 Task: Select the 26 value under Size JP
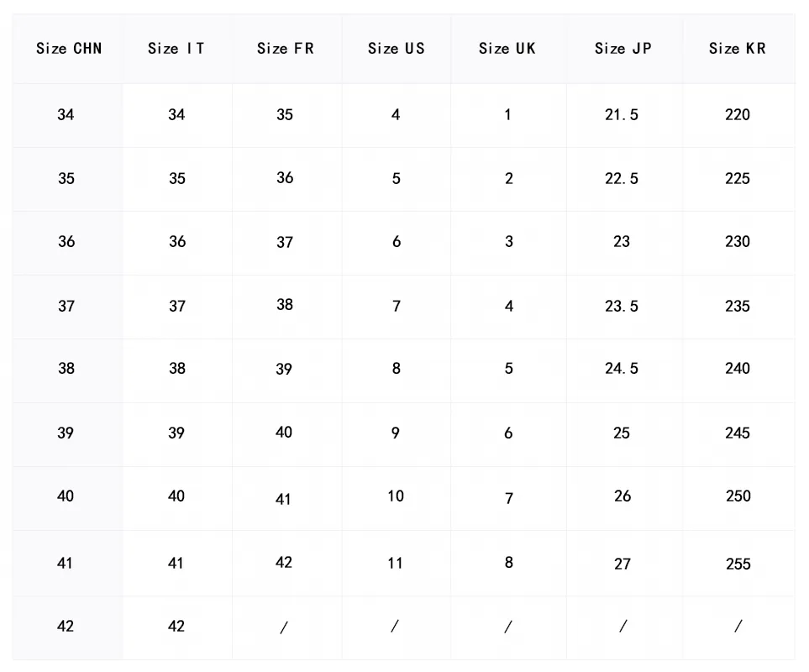pyautogui.click(x=623, y=496)
